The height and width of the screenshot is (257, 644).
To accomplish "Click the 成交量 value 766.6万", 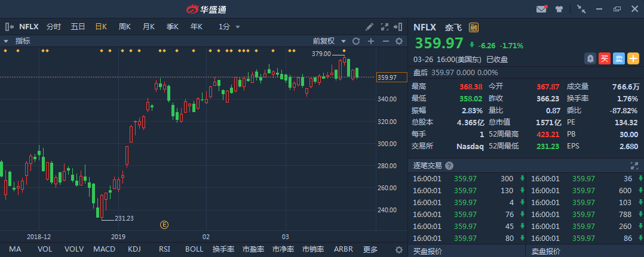I will click(x=626, y=86).
